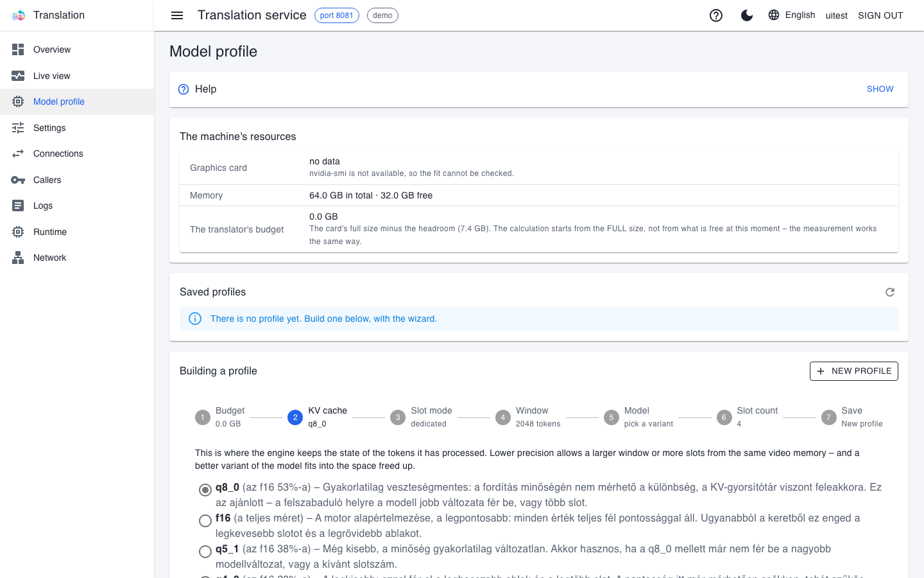Open Network in sidebar
The width and height of the screenshot is (924, 578).
[x=77, y=258]
